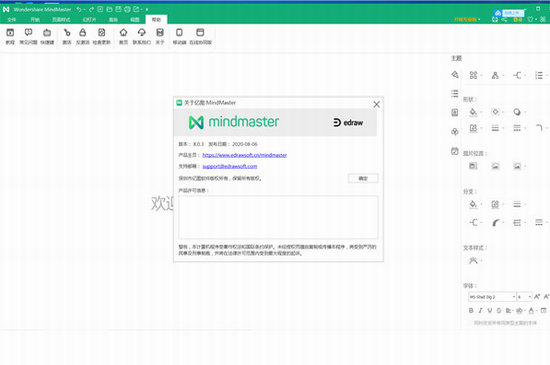550x365 pixels.
Task: Open the icon-mark sidebar panel below outline
Action: click(x=455, y=112)
